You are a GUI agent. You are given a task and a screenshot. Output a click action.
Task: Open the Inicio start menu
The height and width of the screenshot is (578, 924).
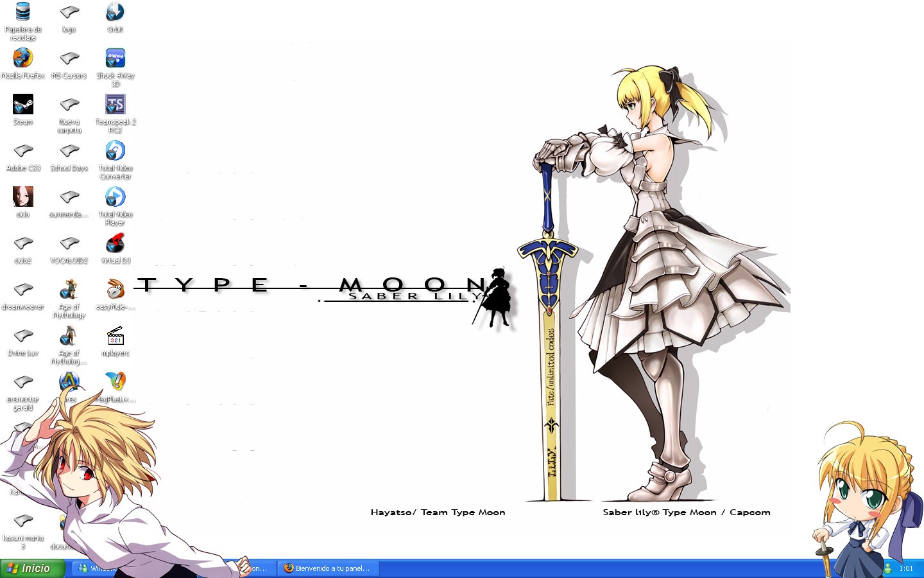pos(33,568)
